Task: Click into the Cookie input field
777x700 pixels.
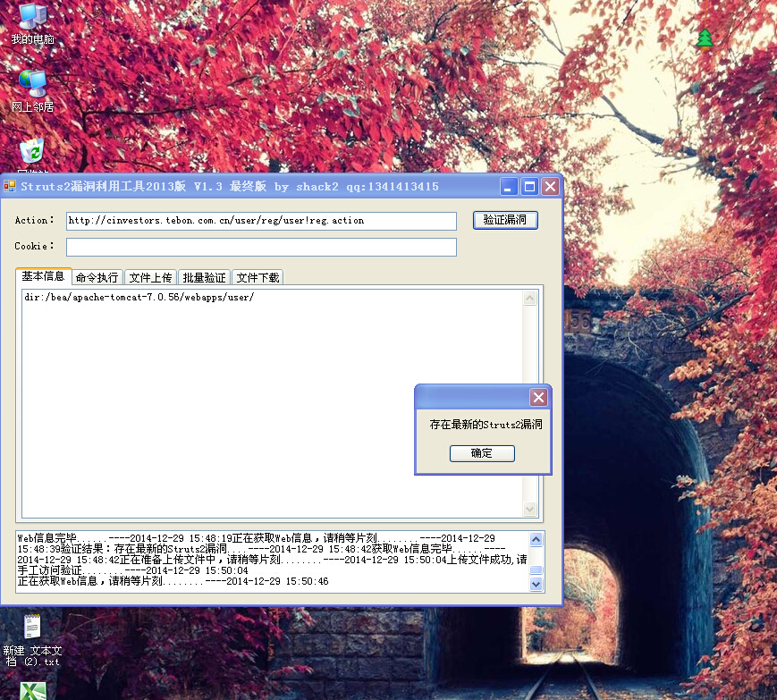Action: click(x=261, y=248)
